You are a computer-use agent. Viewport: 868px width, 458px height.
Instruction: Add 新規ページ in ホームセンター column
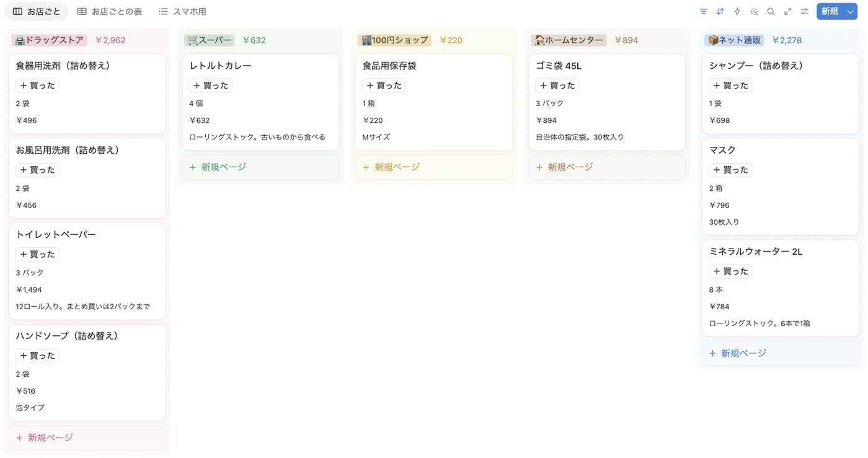(607, 167)
